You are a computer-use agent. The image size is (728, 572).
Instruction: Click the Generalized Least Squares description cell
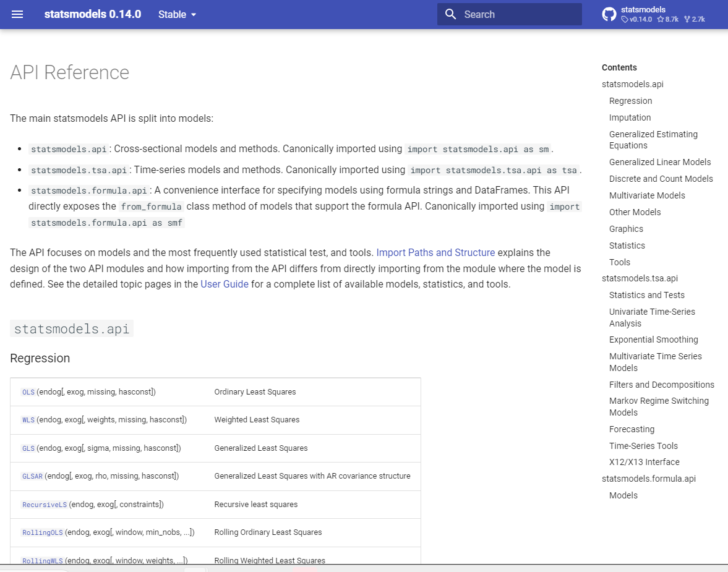(x=261, y=448)
